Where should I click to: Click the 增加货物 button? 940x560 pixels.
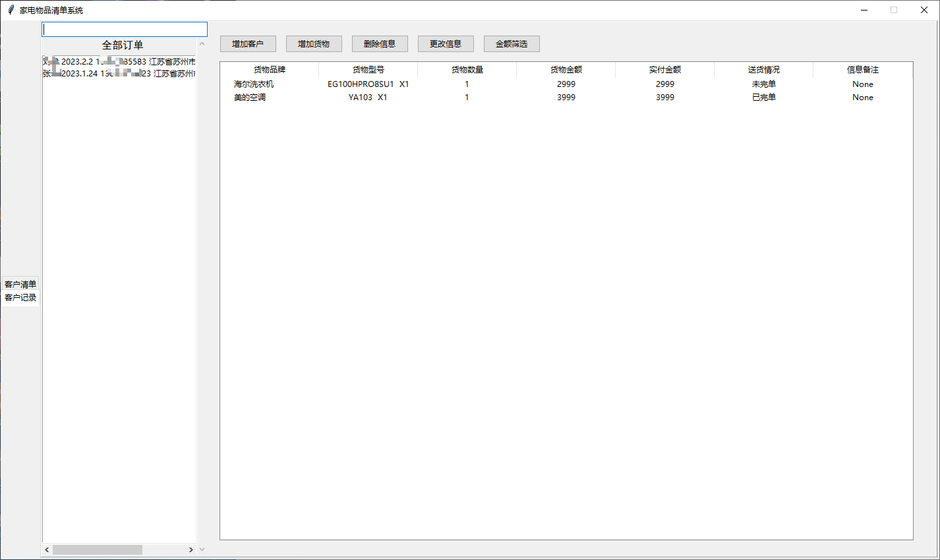point(314,44)
